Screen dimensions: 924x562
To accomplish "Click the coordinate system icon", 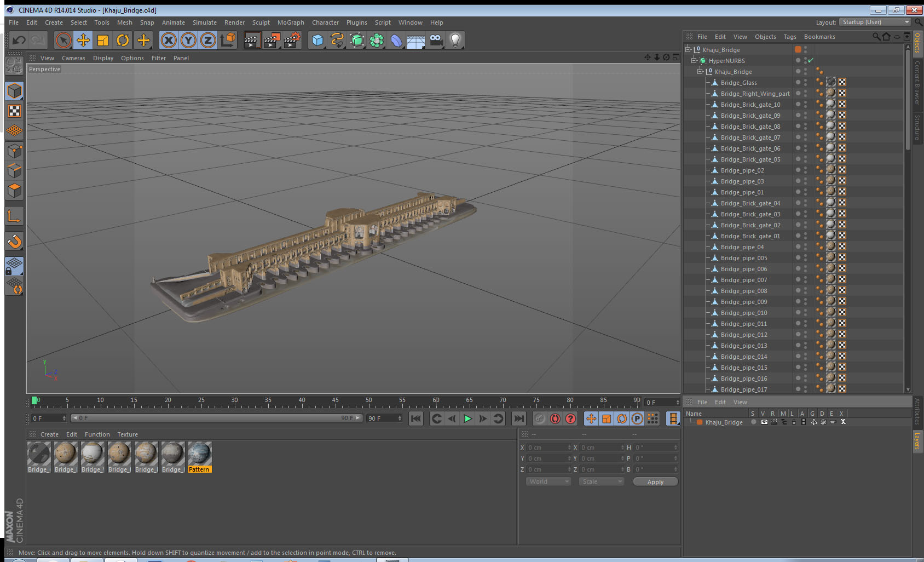I will pyautogui.click(x=228, y=40).
